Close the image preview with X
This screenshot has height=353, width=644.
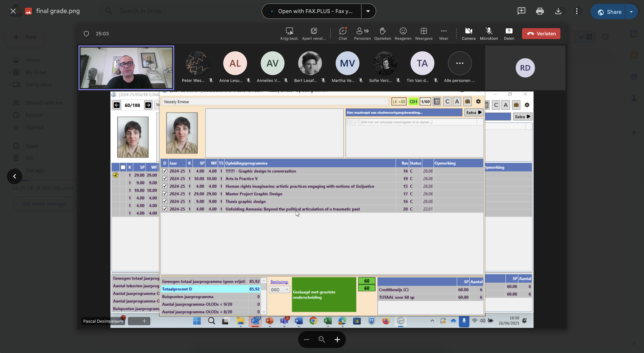(13, 11)
